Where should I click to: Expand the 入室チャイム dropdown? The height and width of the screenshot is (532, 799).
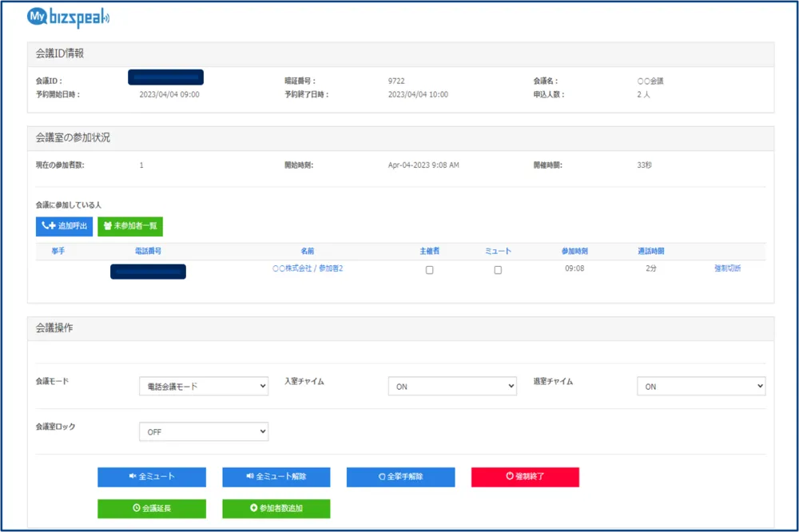452,387
